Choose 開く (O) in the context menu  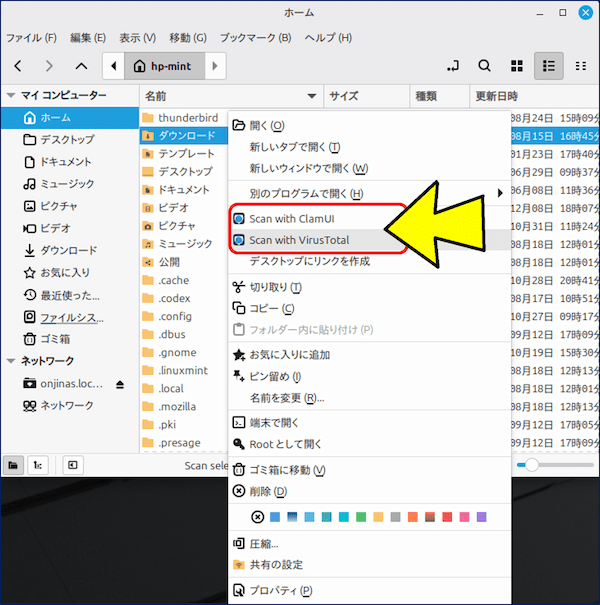(x=370, y=125)
